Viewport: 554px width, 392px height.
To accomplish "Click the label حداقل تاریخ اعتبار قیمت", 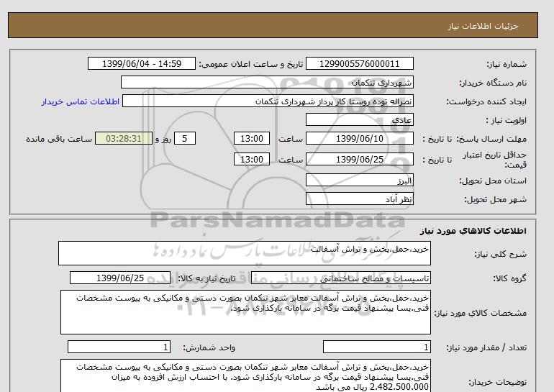I will coord(495,160).
